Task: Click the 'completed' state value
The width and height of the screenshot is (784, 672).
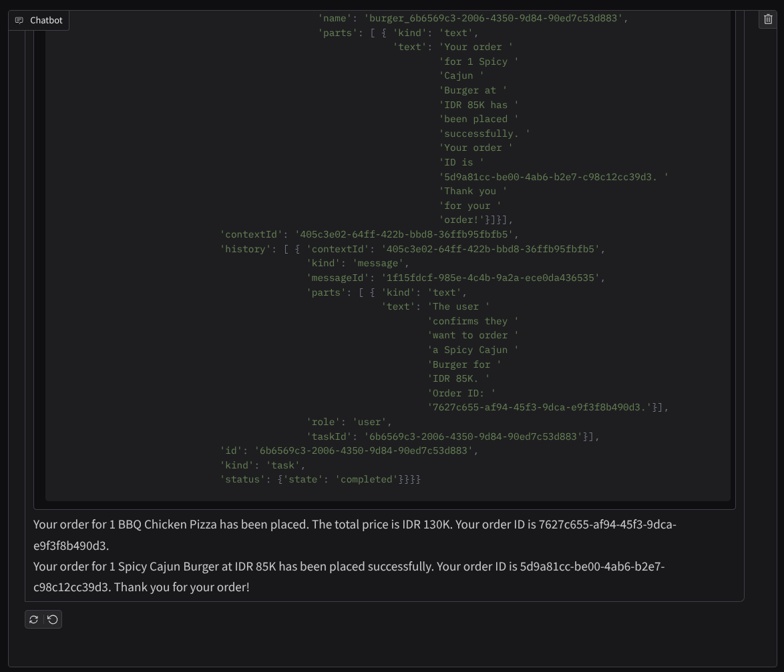Action: [367, 479]
